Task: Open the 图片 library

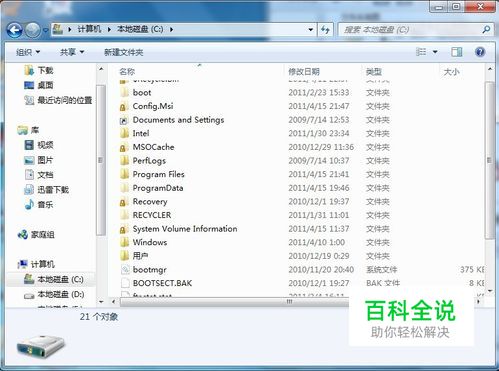Action: coord(39,160)
